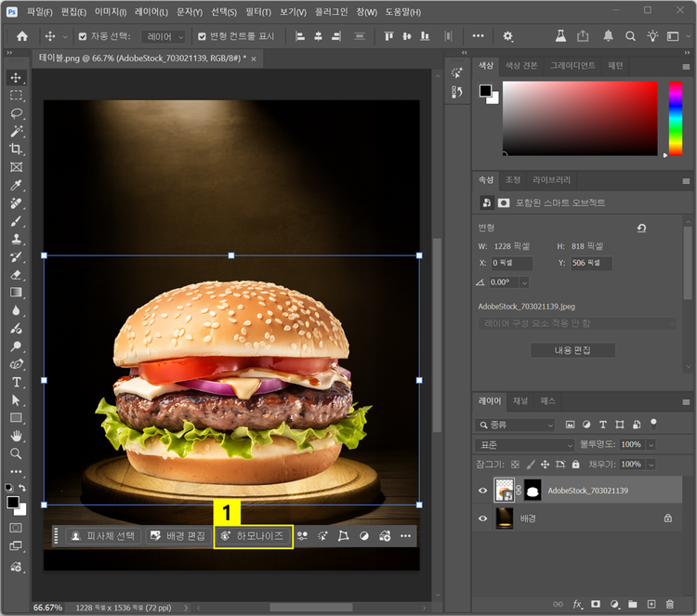
Task: Select the Horizontal Type tool
Action: point(16,382)
